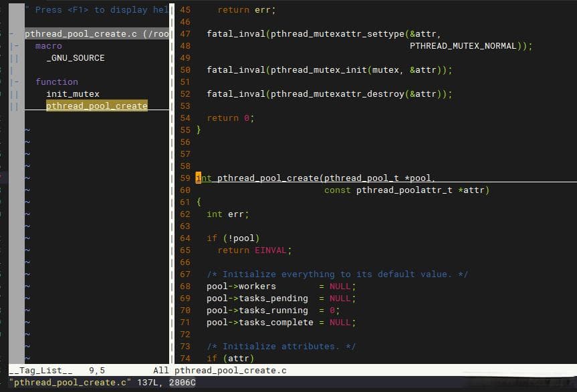Click the opening brace on line 61
Image resolution: width=577 pixels, height=392 pixels.
(x=199, y=202)
